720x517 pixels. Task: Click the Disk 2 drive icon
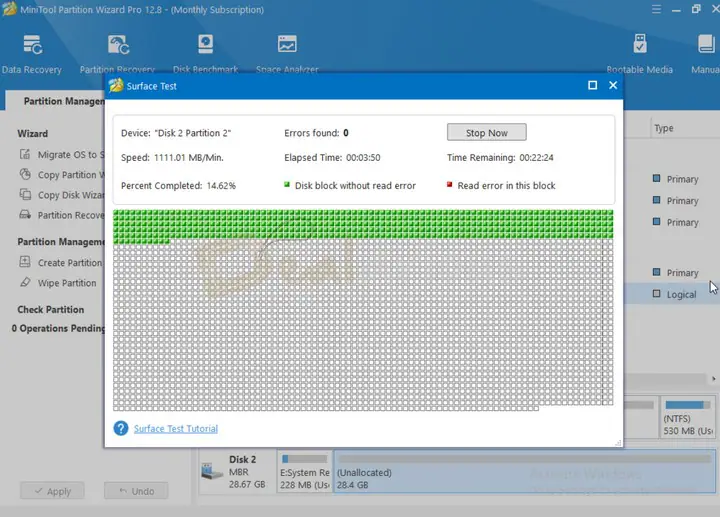pyautogui.click(x=212, y=471)
